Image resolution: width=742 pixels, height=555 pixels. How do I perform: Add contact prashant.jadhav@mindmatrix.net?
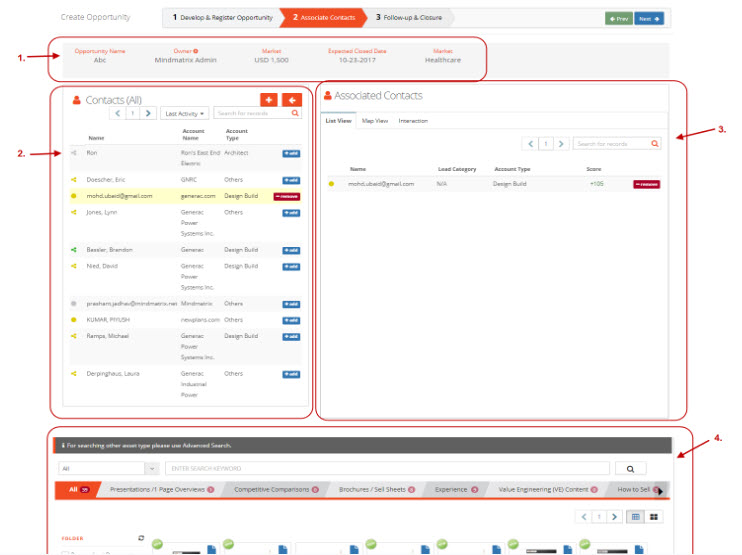pos(291,304)
